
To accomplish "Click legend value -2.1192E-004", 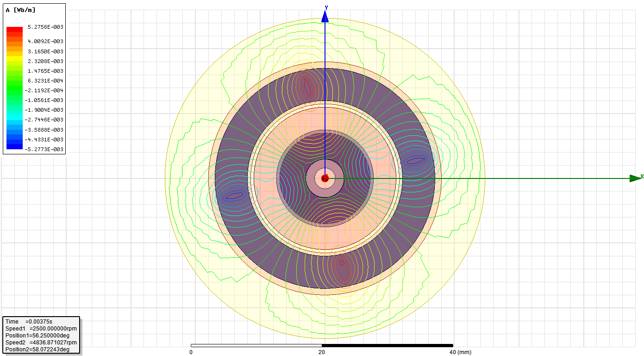I will click(x=44, y=90).
